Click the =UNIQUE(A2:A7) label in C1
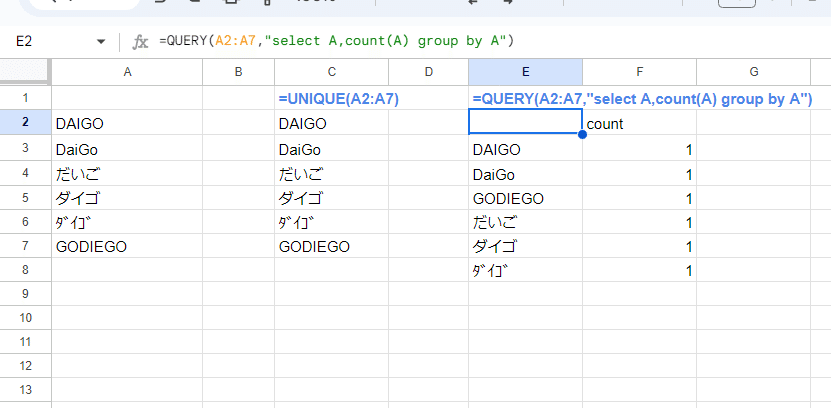Screen dimensions: 831x408 click(x=339, y=99)
